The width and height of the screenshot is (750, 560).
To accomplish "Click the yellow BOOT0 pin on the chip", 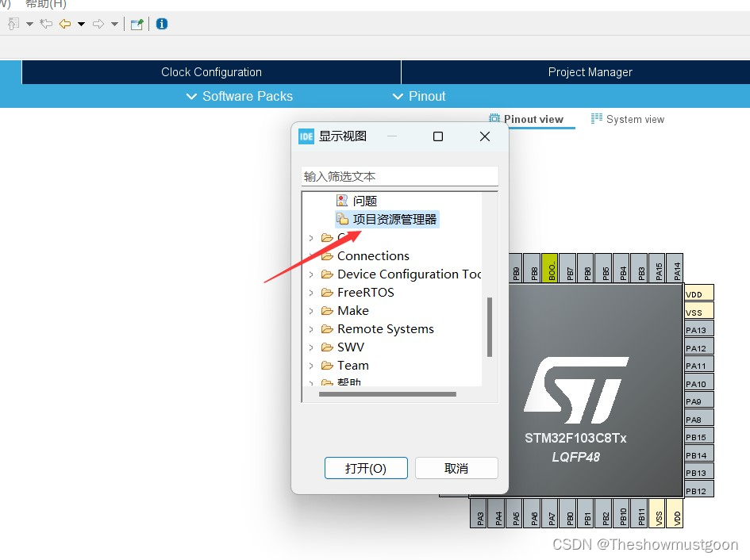I will point(553,268).
